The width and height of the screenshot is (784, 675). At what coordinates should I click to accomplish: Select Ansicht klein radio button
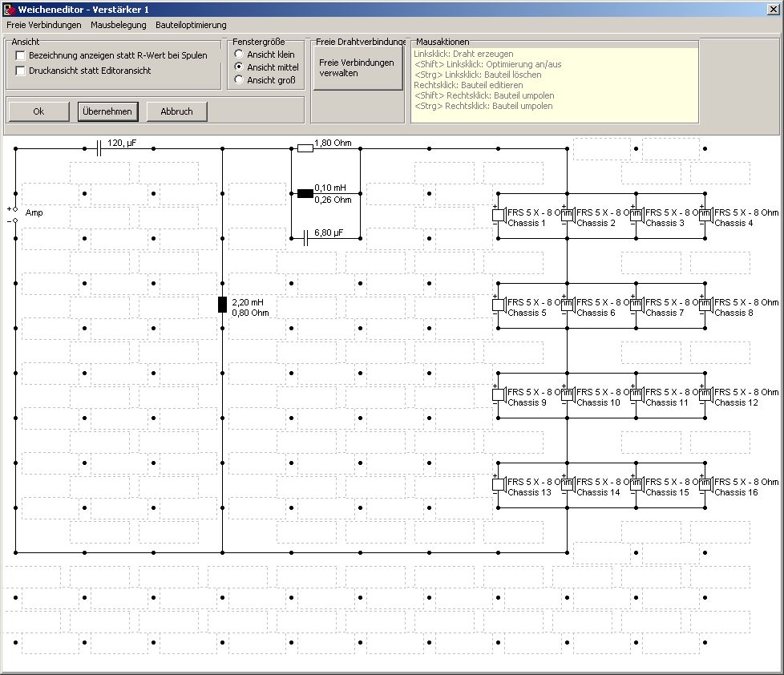239,54
